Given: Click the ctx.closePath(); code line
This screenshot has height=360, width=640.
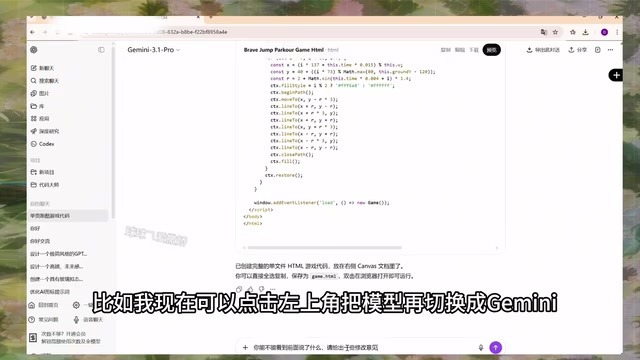Looking at the screenshot, I should (x=292, y=155).
